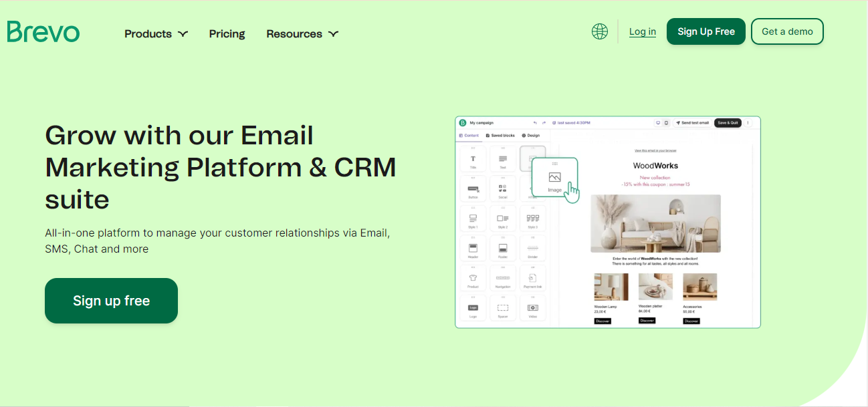
Task: Select the Button block in editor preview
Action: [x=473, y=190]
